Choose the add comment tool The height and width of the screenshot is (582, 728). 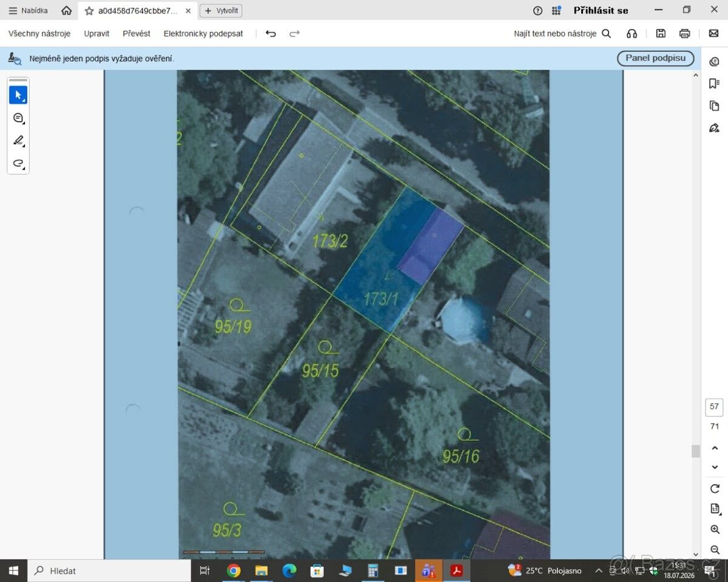(18, 118)
